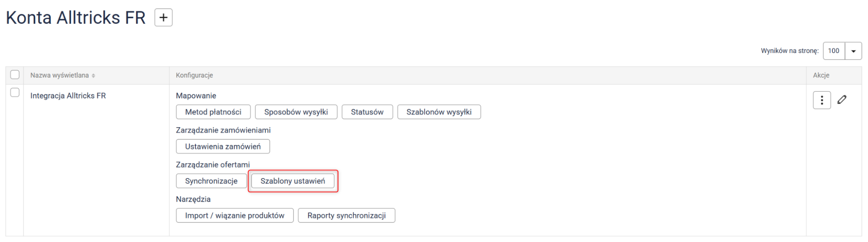This screenshot has width=868, height=242.
Task: Open the three-dot actions menu
Action: point(822,100)
